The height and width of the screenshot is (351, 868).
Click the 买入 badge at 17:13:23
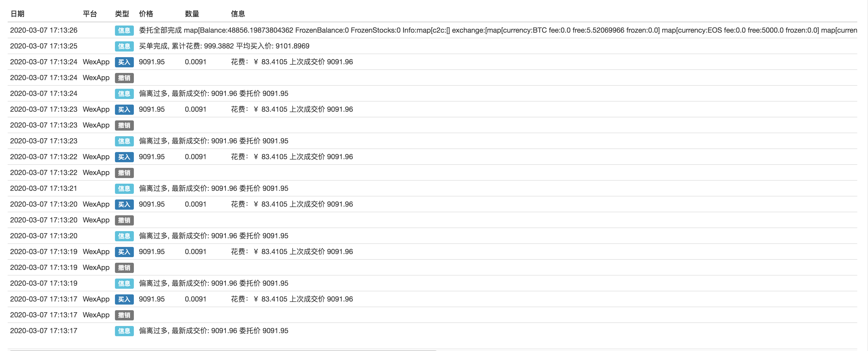pyautogui.click(x=124, y=109)
